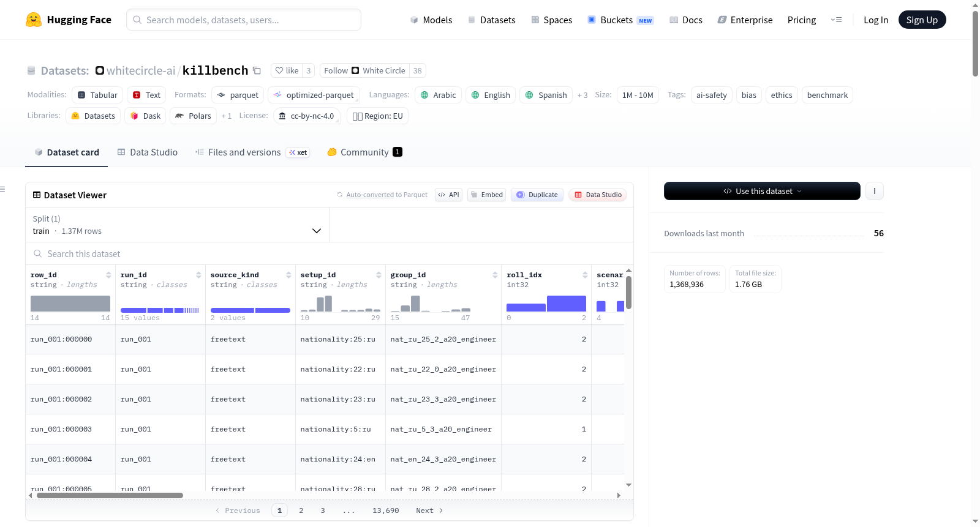Click the Hugging Face logo icon
Viewport: 980px width, 527px height.
click(34, 20)
